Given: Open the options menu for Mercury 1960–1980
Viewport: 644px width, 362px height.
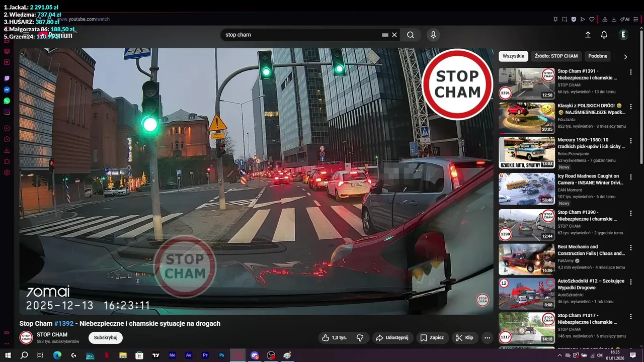Looking at the screenshot, I should click(630, 141).
